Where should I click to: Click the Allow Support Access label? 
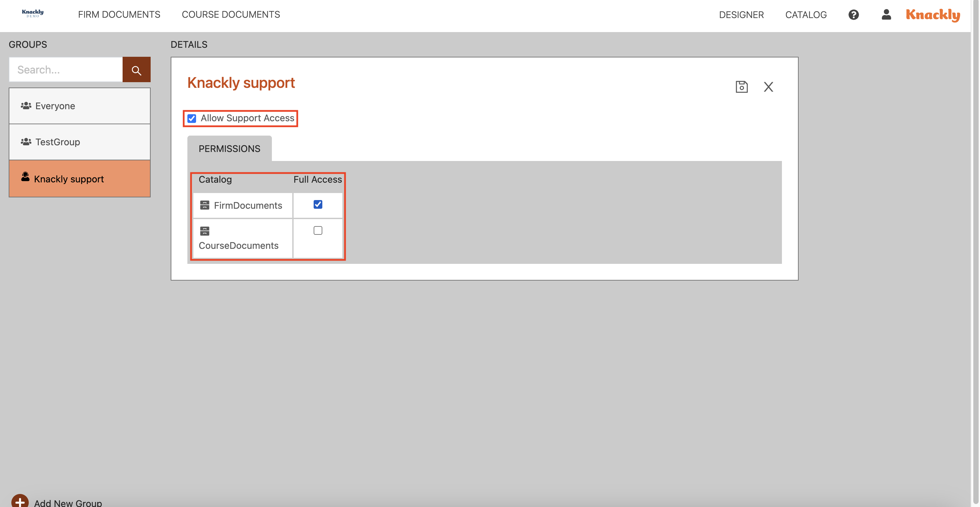(247, 118)
